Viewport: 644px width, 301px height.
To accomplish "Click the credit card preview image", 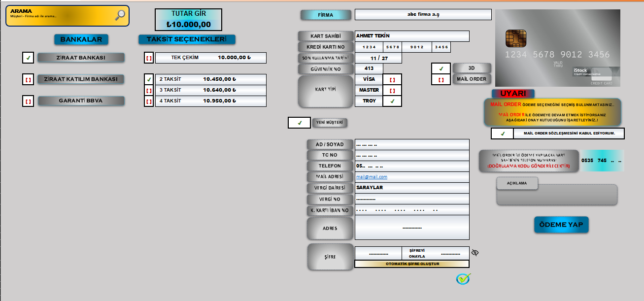I will [x=557, y=48].
